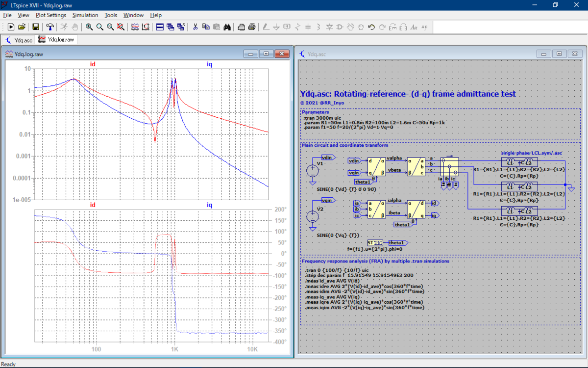Screen dimensions: 588x368
Task: Open the Plot Settings menu
Action: click(x=51, y=15)
